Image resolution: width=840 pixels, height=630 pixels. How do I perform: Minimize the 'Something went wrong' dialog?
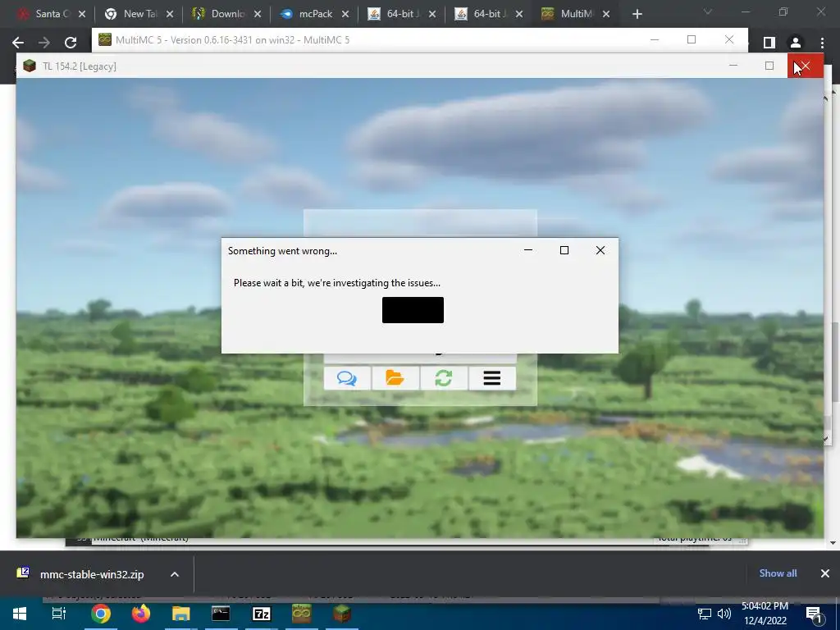(x=528, y=250)
